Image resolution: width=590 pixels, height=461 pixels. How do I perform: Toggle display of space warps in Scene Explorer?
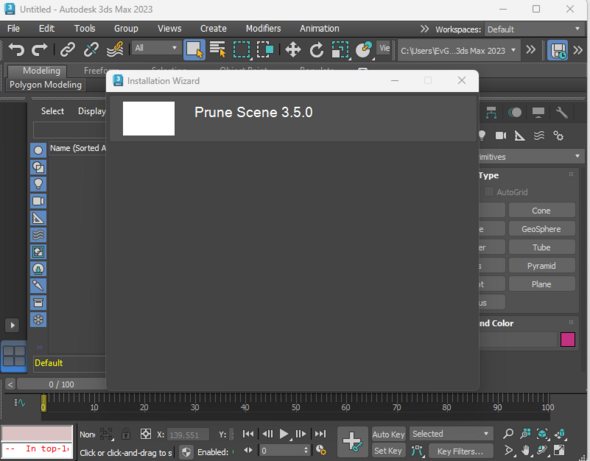coord(38,235)
